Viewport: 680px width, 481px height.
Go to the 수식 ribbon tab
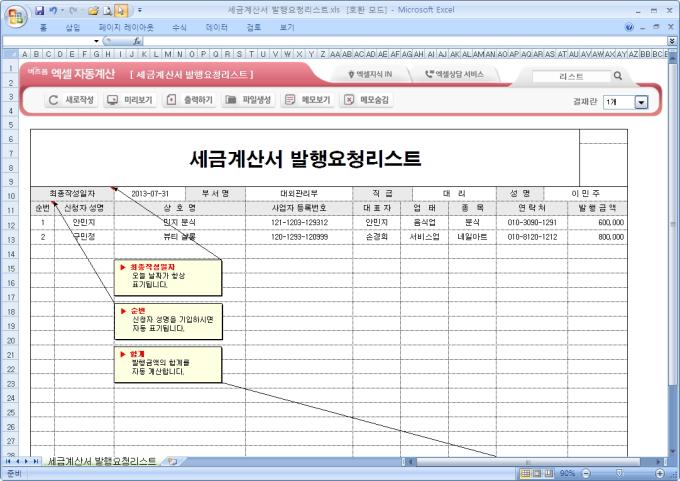click(179, 27)
